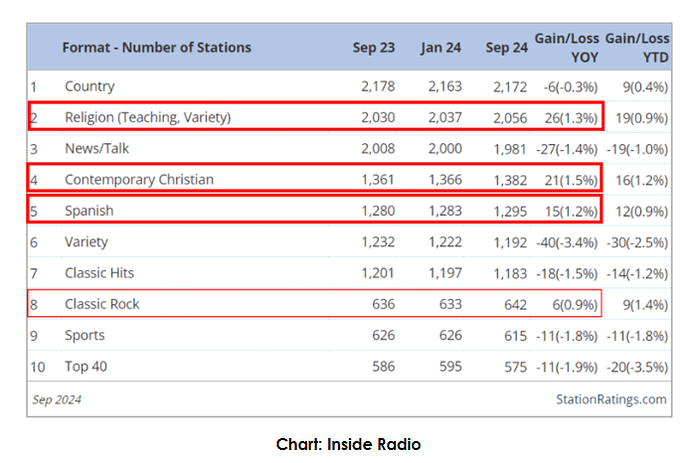
Task: Click the Classic Rock format name
Action: pyautogui.click(x=101, y=304)
